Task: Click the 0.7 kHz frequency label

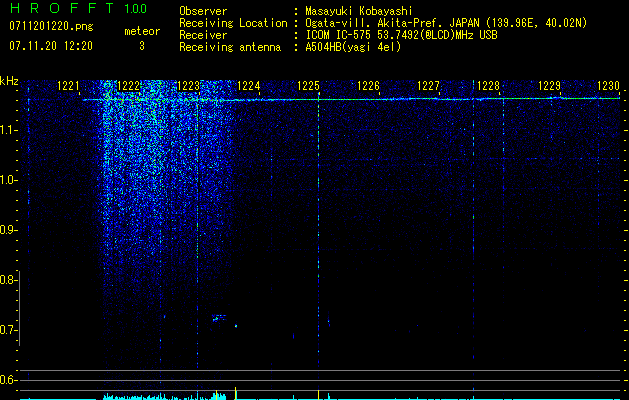Action: point(7,330)
